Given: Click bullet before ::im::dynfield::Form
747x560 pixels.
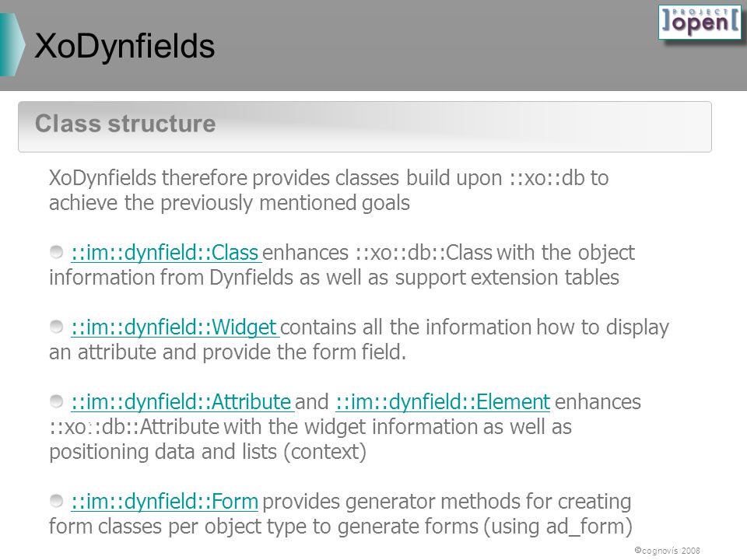Looking at the screenshot, I should [57, 501].
